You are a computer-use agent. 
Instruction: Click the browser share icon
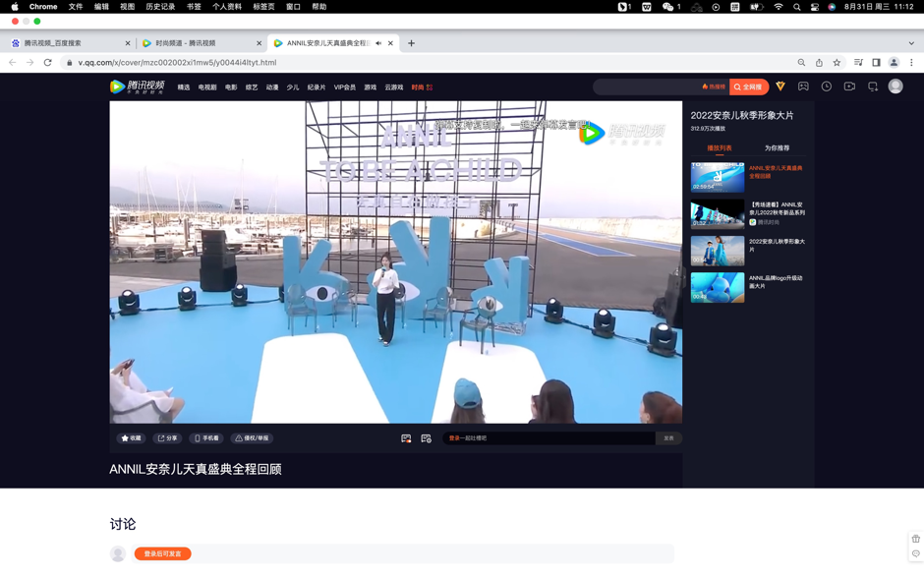point(819,63)
